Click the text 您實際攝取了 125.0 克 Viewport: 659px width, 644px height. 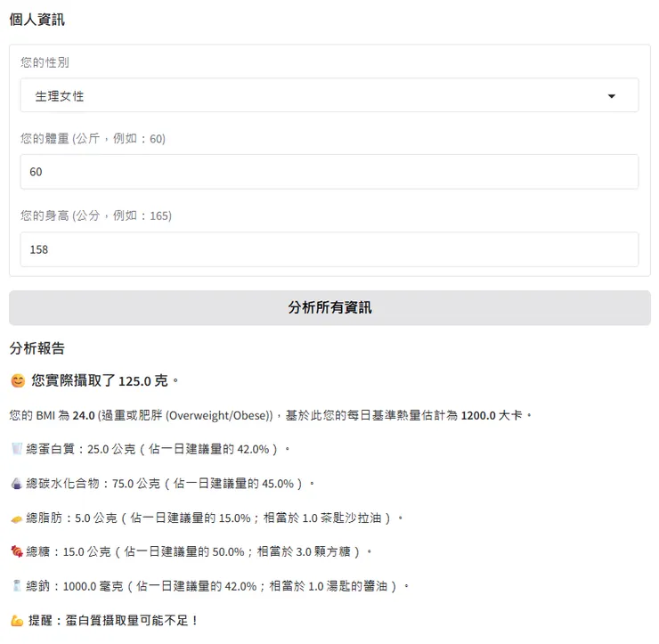tap(100, 381)
